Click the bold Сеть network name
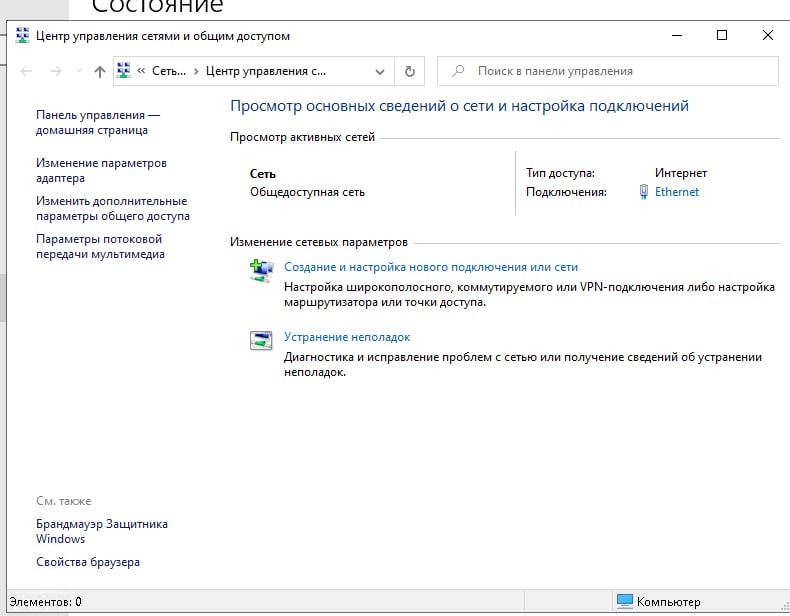790x616 pixels. [x=262, y=174]
